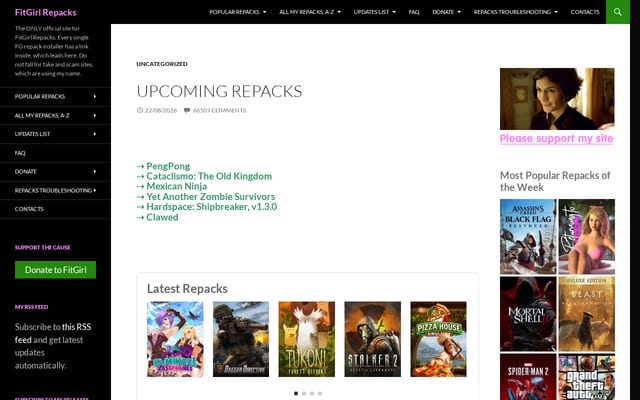Open Popular Repacks in left sidebar

pyautogui.click(x=40, y=96)
